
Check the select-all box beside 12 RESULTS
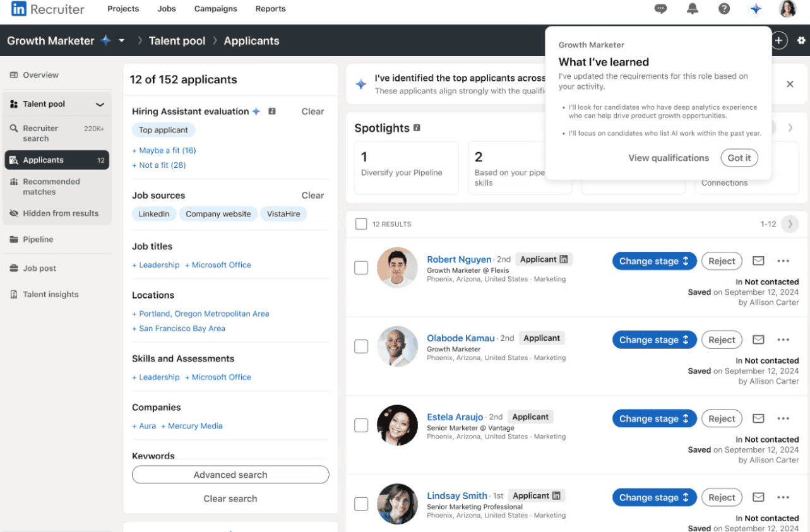pos(360,223)
